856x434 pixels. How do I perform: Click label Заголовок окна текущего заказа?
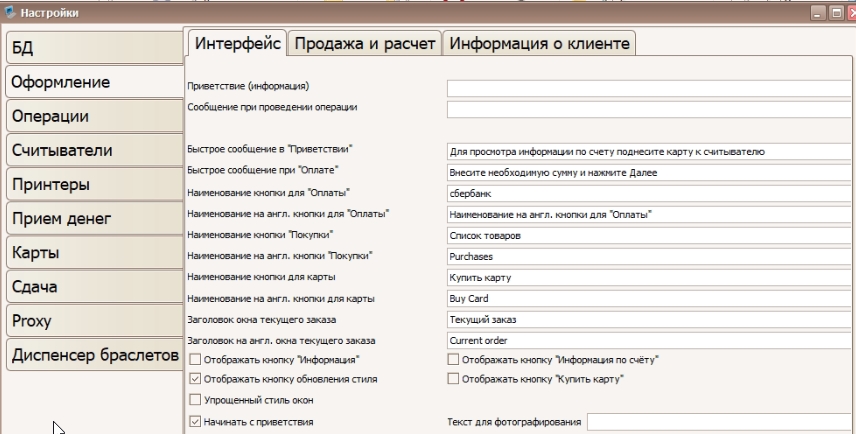[261, 319]
